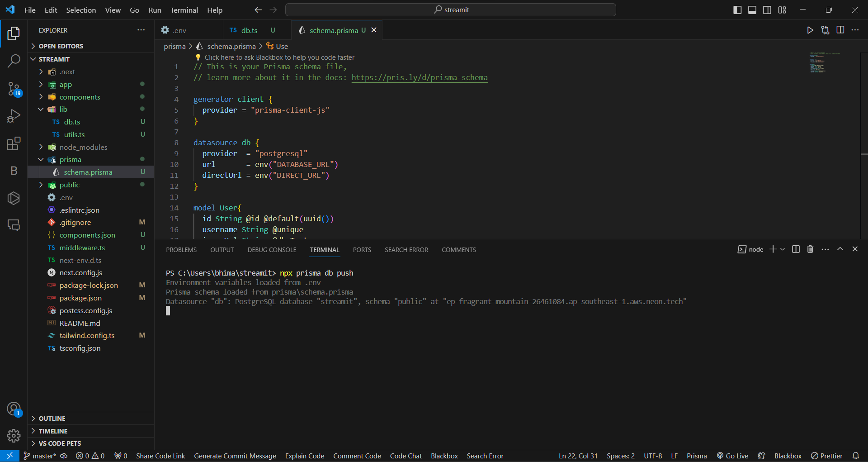The height and width of the screenshot is (462, 868).
Task: Open editor More Actions ellipsis
Action: (855, 30)
